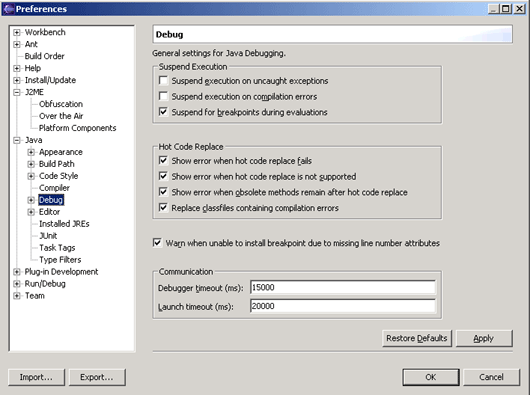Expand the Appearance node under Java

coord(31,152)
